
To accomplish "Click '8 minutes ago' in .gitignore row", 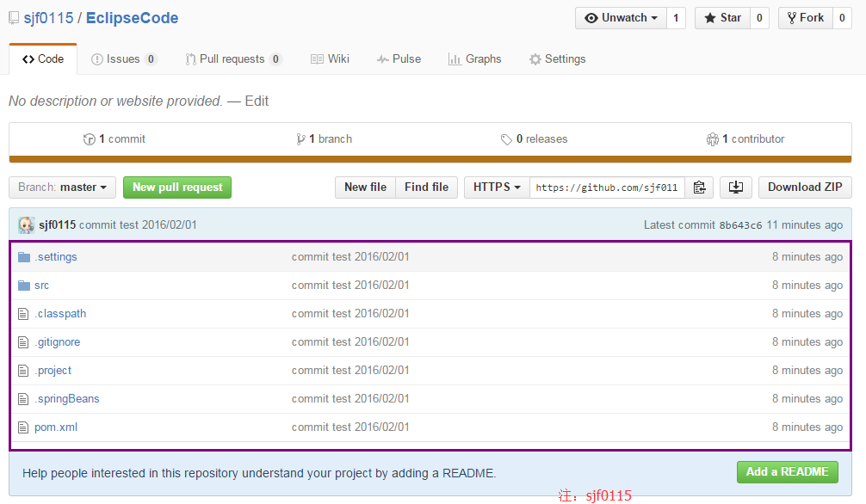I will coord(807,342).
